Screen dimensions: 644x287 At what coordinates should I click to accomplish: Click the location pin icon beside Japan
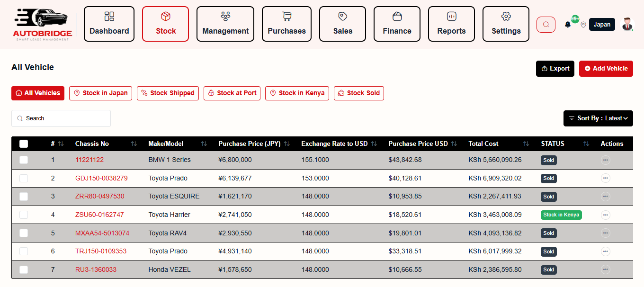point(583,25)
